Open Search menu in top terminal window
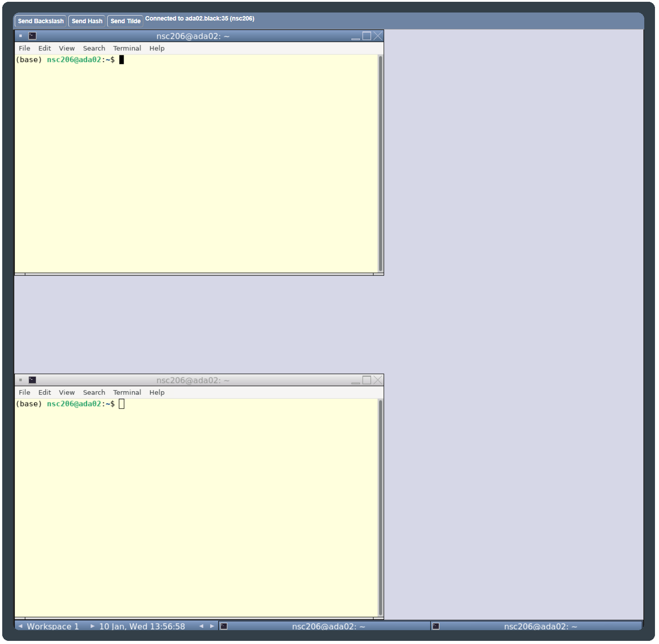 pos(94,48)
